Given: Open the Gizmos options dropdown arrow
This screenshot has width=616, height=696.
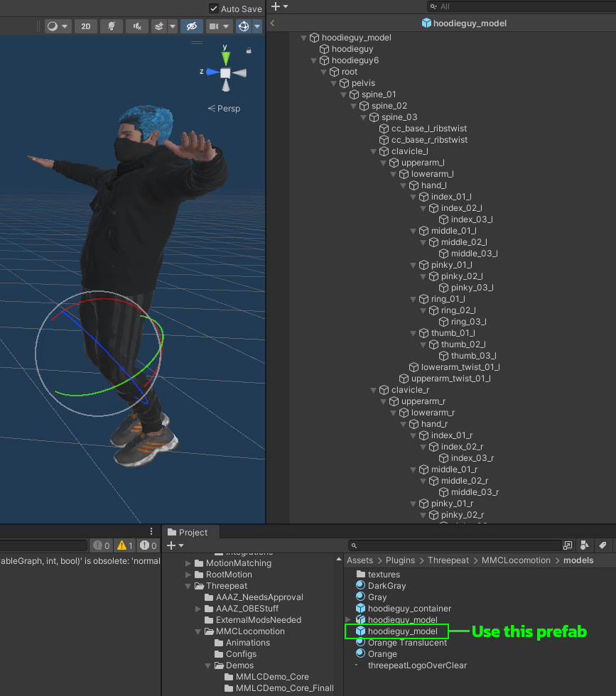Looking at the screenshot, I should coord(257,26).
